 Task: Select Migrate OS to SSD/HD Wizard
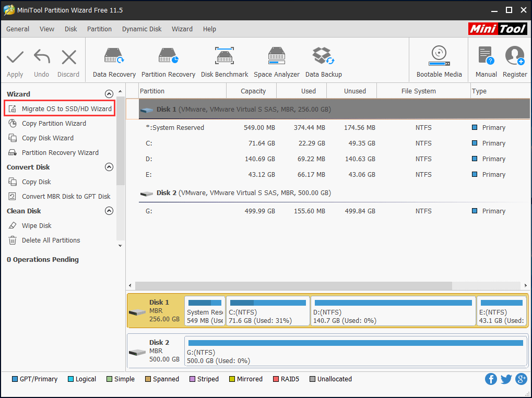coord(59,108)
